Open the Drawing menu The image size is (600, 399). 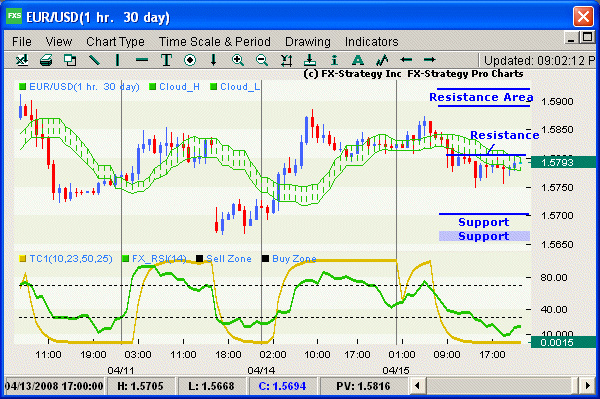(x=308, y=41)
